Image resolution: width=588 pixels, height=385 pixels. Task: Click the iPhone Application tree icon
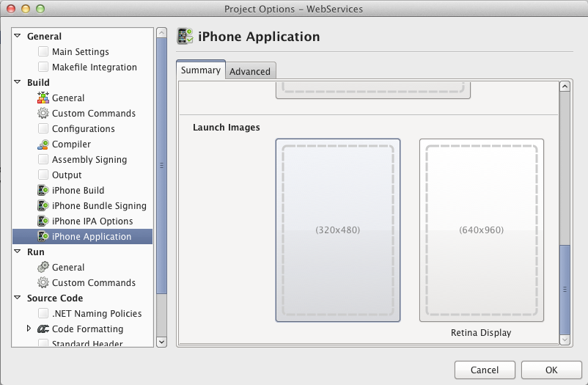pos(43,236)
